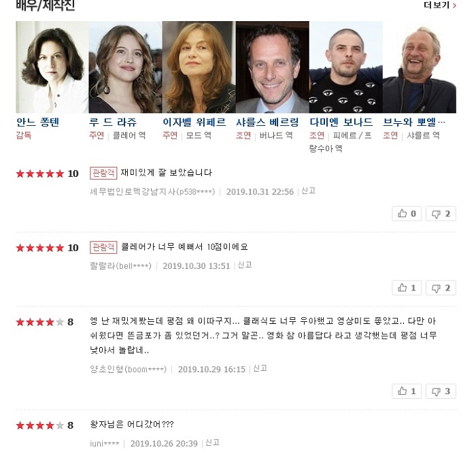The height and width of the screenshot is (456, 476).
Task: Like the review by 랄랄라(bell****)
Action: click(407, 288)
